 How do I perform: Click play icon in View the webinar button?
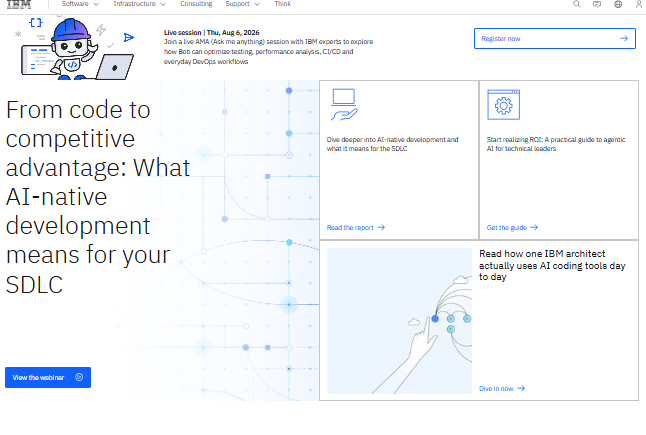(x=79, y=377)
